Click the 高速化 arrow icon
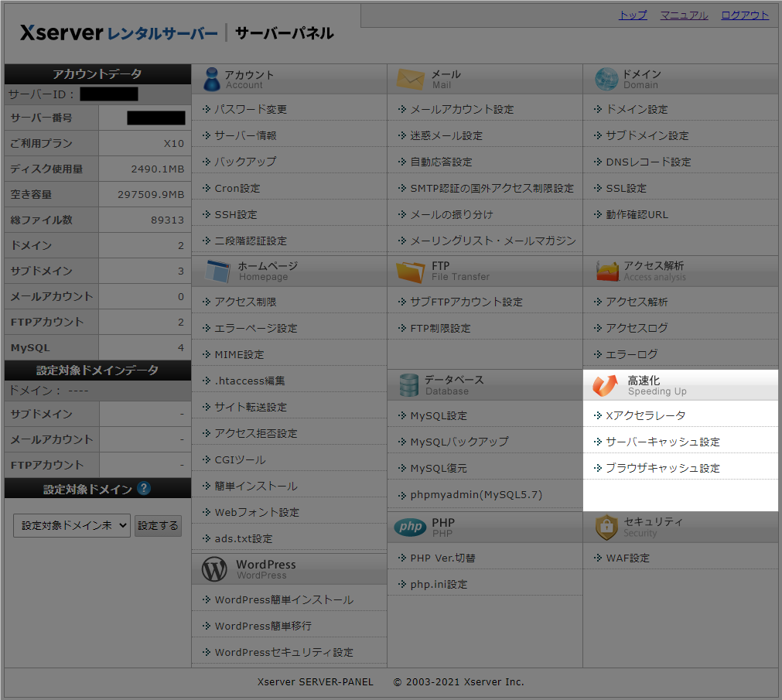The width and height of the screenshot is (782, 700). click(605, 385)
